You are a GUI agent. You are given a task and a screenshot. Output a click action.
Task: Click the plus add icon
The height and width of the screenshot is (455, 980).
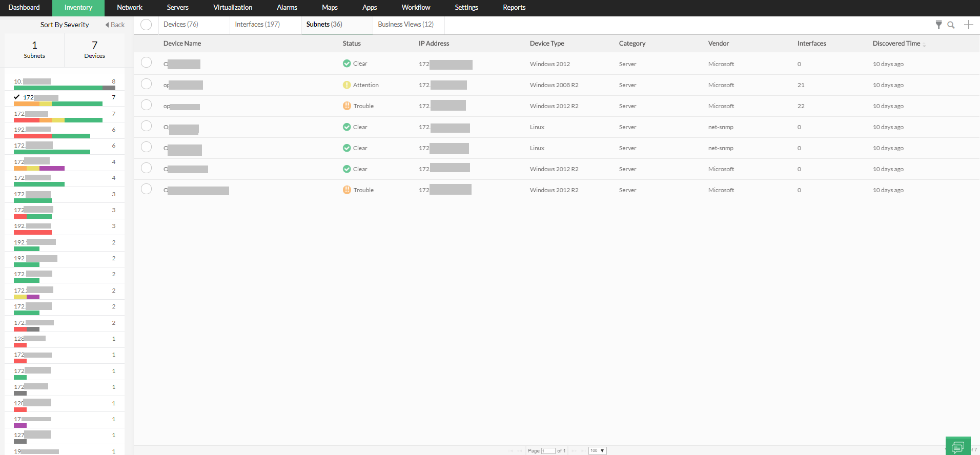[968, 25]
